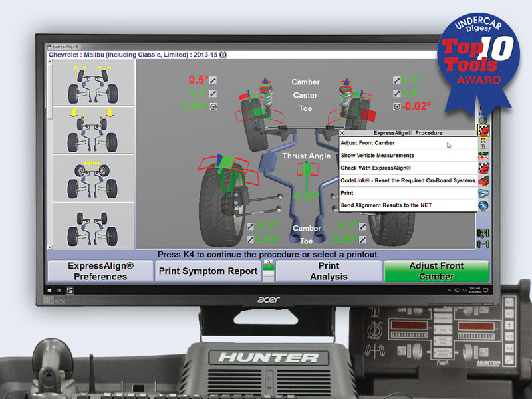Screen dimensions: 532x399
Task: Open ExpressAlign Preferences
Action: (100, 271)
